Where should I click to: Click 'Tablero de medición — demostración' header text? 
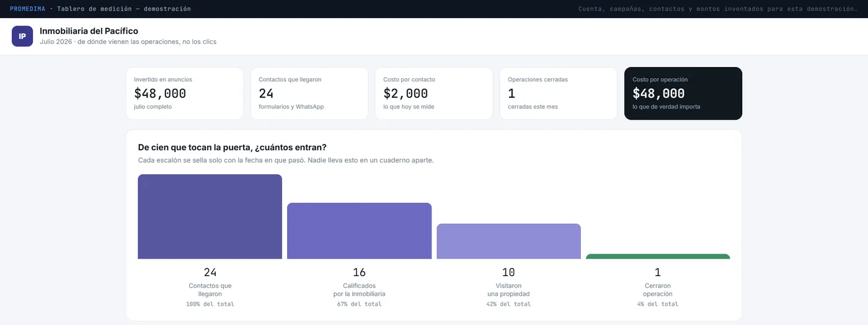(124, 9)
